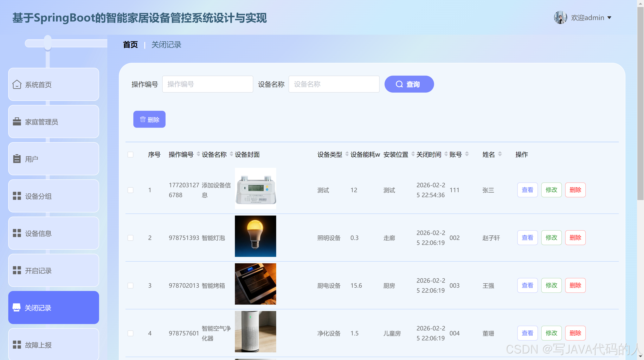
Task: Edit 张三 record with 修改
Action: [551, 190]
